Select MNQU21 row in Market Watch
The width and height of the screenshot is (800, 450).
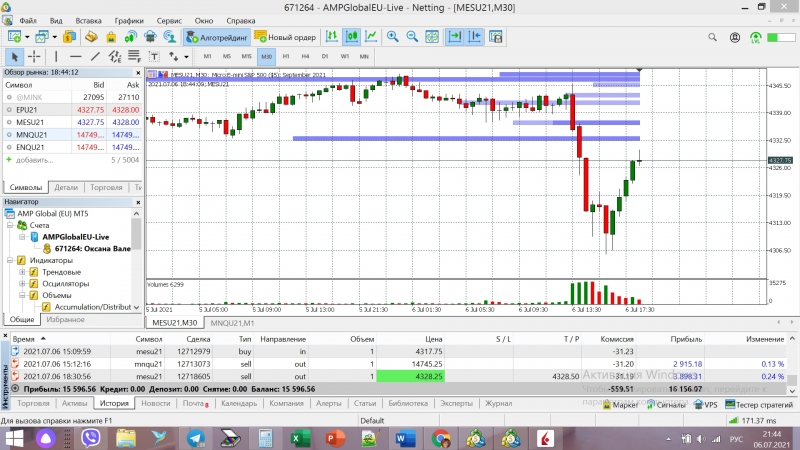72,135
